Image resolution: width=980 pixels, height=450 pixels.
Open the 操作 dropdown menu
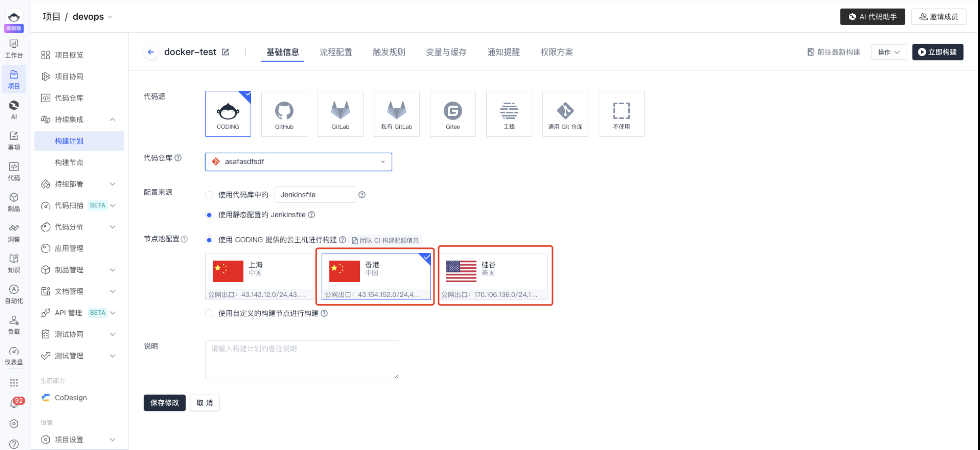[889, 52]
